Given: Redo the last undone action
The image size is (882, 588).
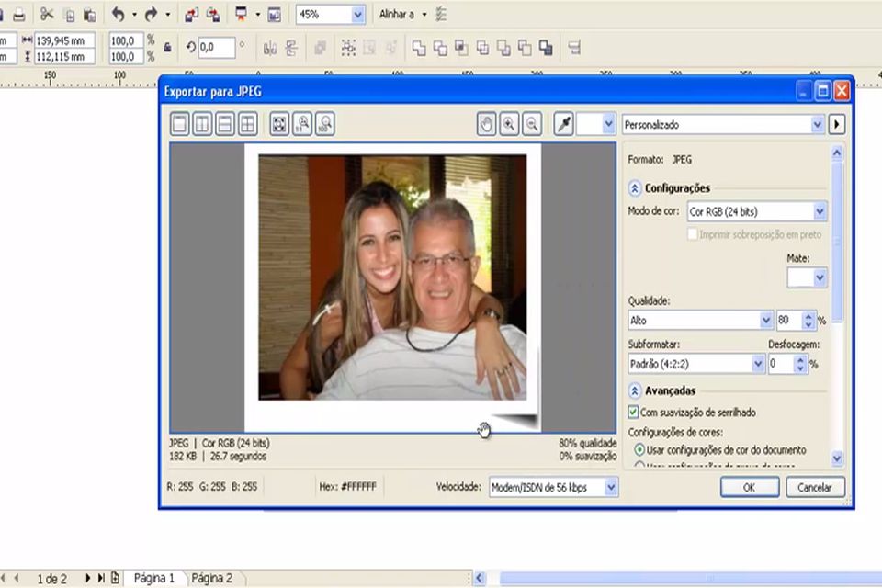Looking at the screenshot, I should coord(151,14).
